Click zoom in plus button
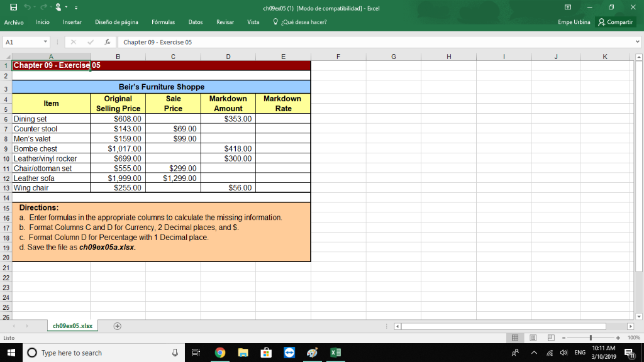This screenshot has width=644, height=362. pos(618,337)
